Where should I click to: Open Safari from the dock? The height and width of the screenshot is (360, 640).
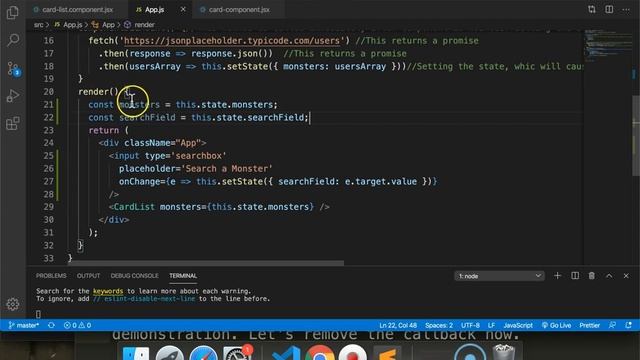203,353
